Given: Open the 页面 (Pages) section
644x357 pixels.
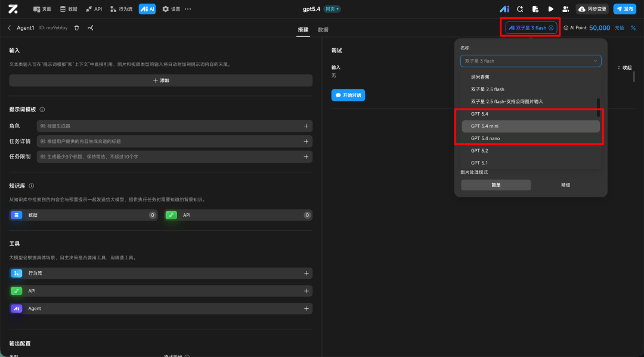Looking at the screenshot, I should (x=42, y=9).
